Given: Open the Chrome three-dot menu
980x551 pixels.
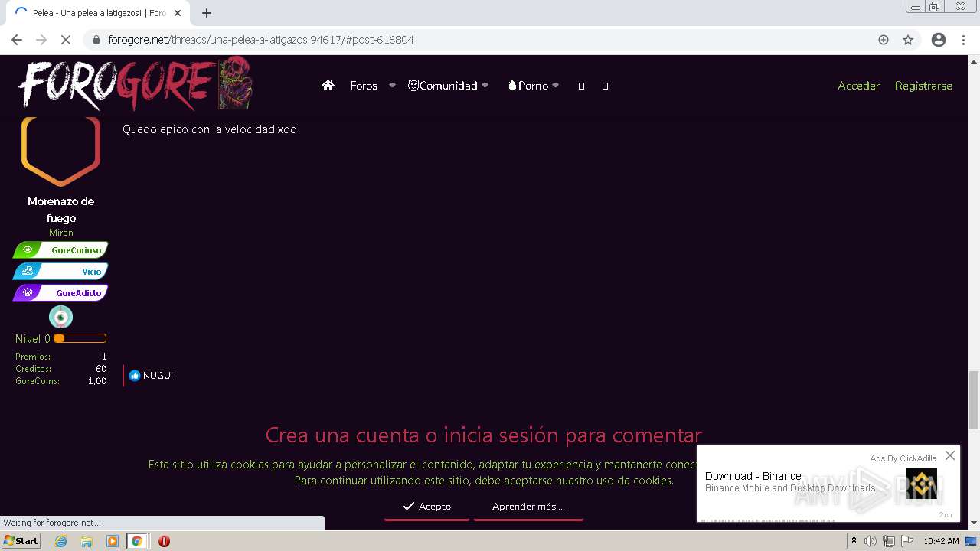Looking at the screenshot, I should [964, 40].
